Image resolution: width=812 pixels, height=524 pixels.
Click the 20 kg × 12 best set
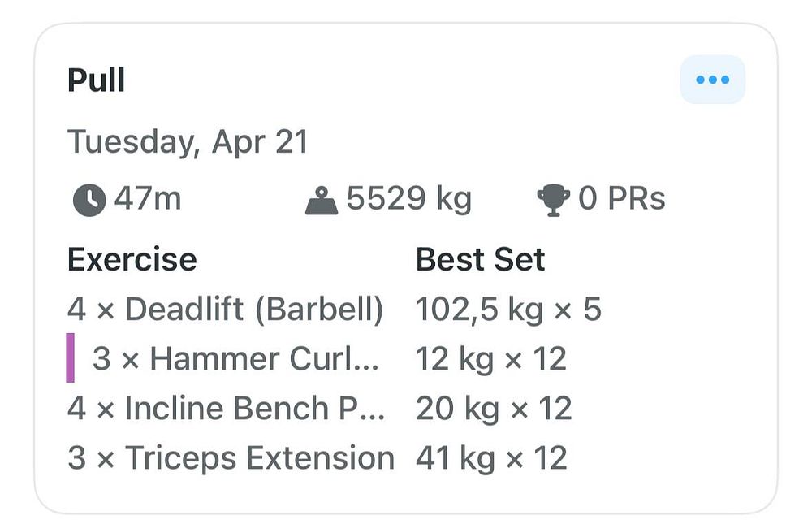click(494, 409)
